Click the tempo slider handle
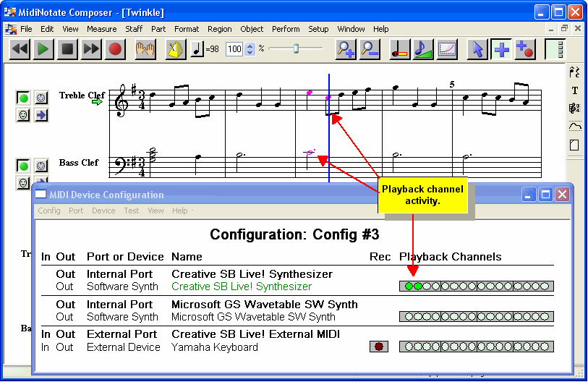The image size is (588, 382). coord(295,48)
